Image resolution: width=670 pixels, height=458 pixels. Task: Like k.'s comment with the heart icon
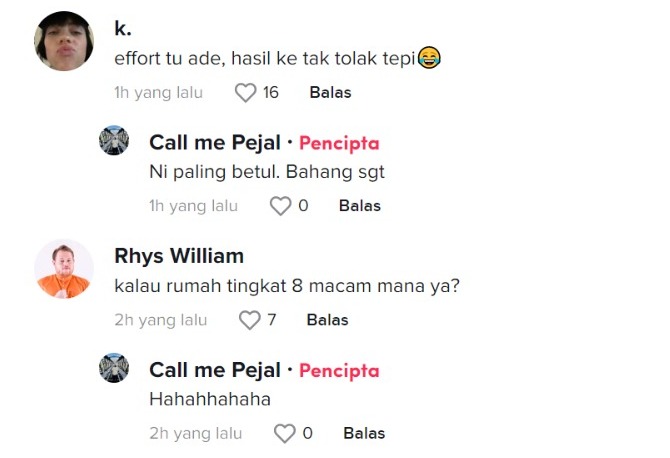click(246, 93)
